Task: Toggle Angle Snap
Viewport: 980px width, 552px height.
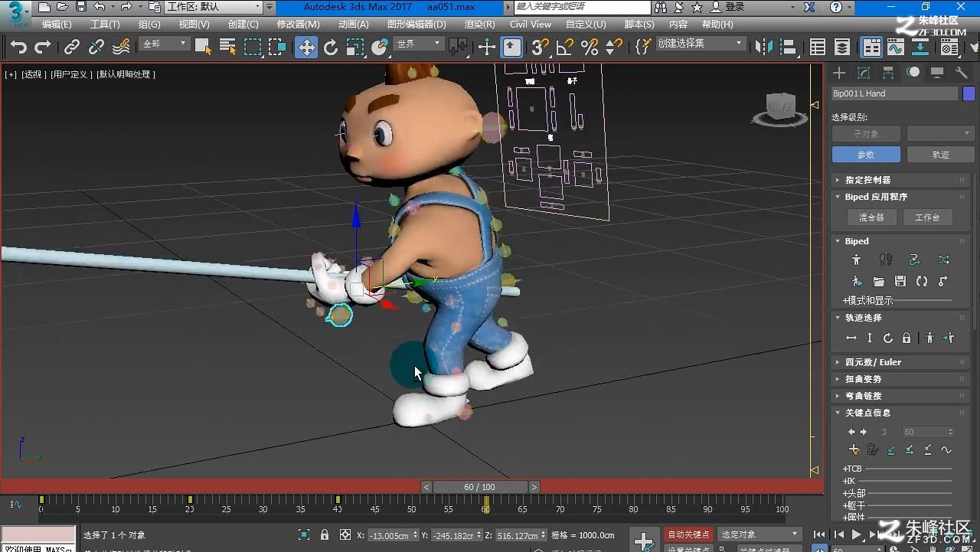Action: [x=565, y=47]
